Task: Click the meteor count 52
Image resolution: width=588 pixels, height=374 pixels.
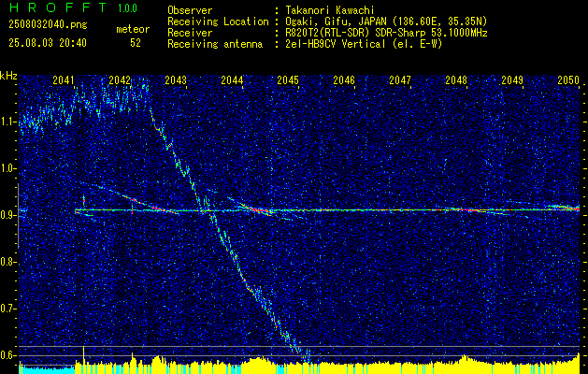Action: pos(136,43)
